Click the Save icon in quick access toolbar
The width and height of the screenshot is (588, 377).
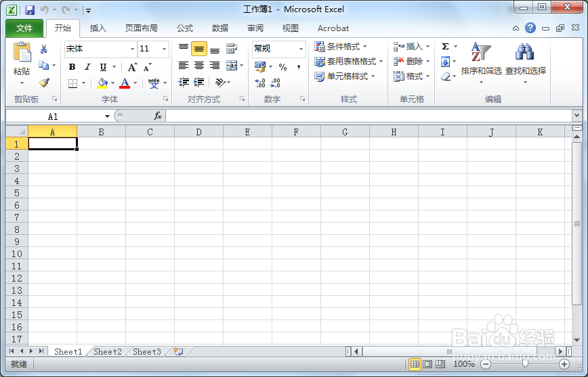30,10
